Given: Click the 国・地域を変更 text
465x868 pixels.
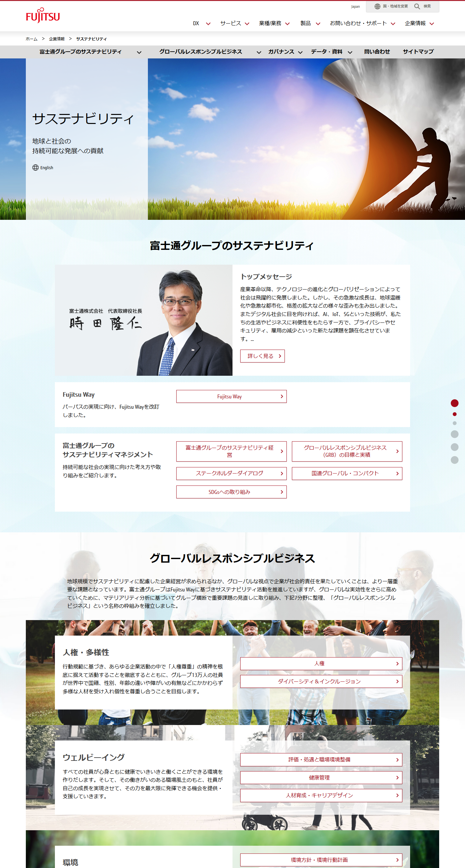Looking at the screenshot, I should pos(395,6).
